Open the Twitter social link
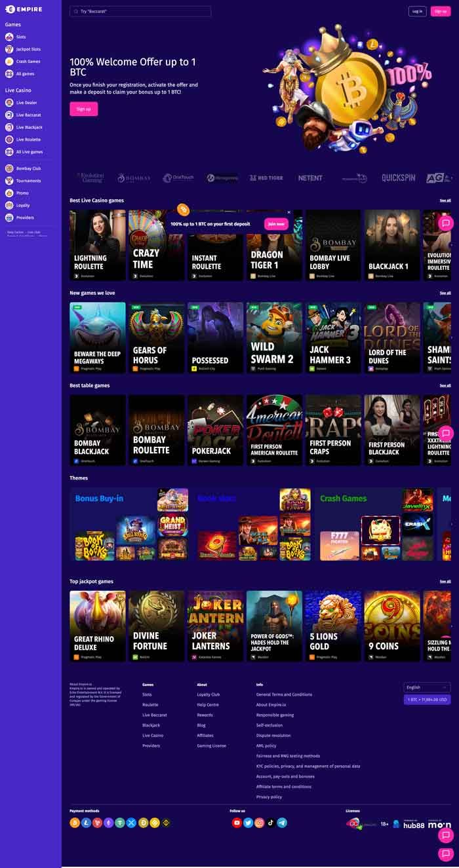This screenshot has width=459, height=868. click(248, 823)
